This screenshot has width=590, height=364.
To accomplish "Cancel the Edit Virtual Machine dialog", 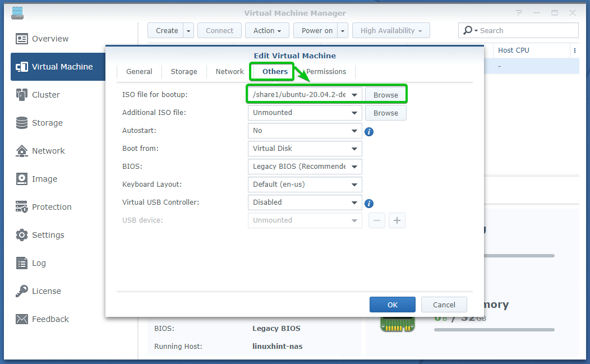I will point(444,305).
